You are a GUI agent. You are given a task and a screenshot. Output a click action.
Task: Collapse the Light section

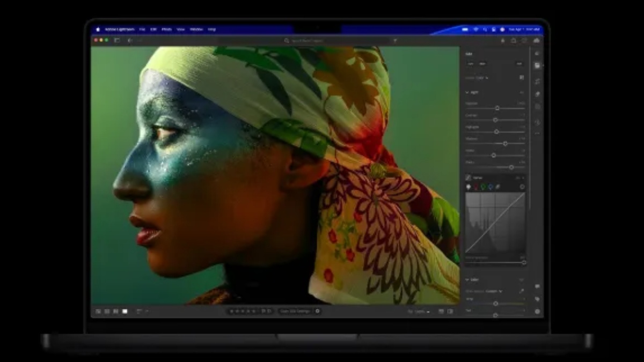tap(467, 92)
